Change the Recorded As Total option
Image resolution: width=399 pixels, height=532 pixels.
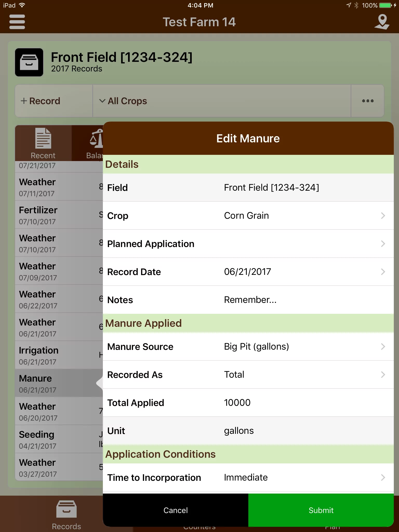(x=248, y=375)
